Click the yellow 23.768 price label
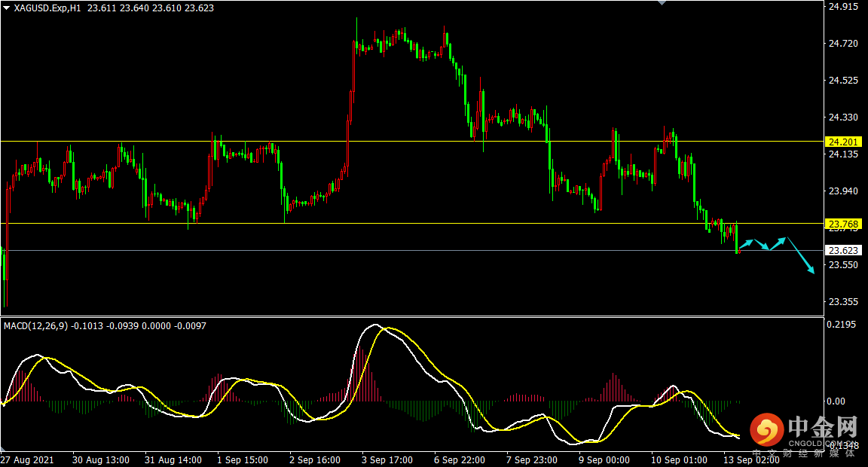This screenshot has height=467, width=868. point(843,224)
